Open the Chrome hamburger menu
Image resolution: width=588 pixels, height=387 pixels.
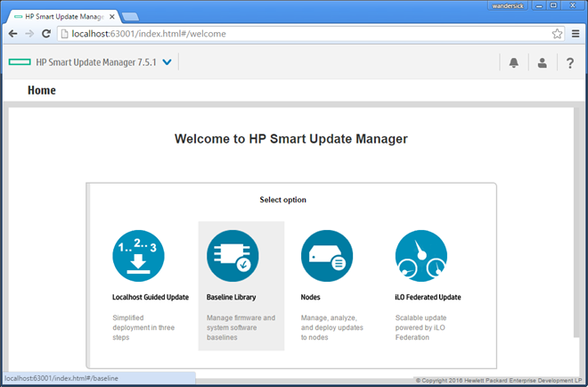[576, 34]
